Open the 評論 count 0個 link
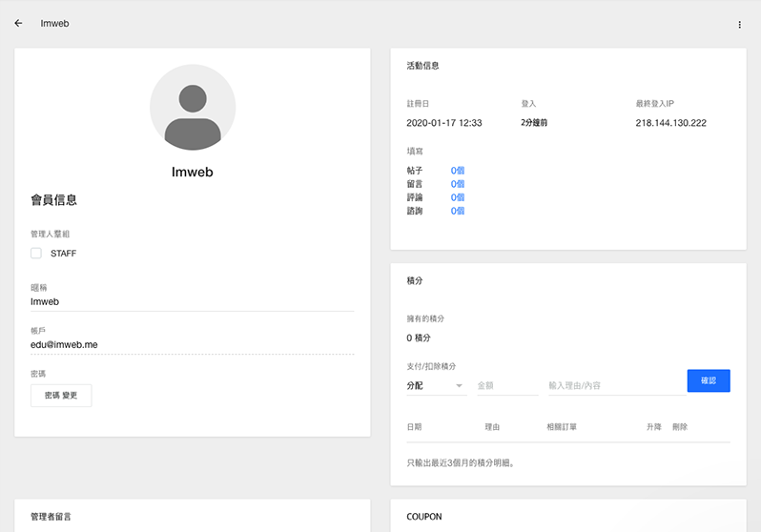Screen dimensions: 761x532 (x=458, y=197)
